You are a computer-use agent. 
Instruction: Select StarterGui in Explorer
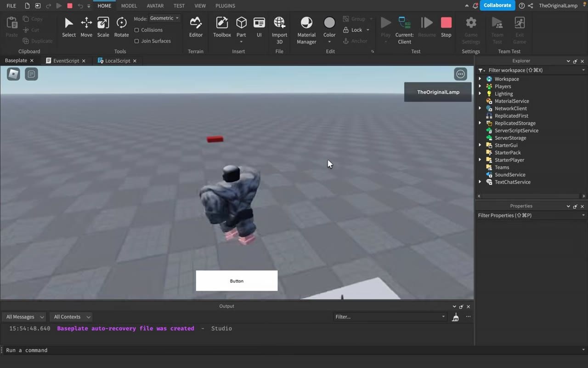[x=506, y=145]
